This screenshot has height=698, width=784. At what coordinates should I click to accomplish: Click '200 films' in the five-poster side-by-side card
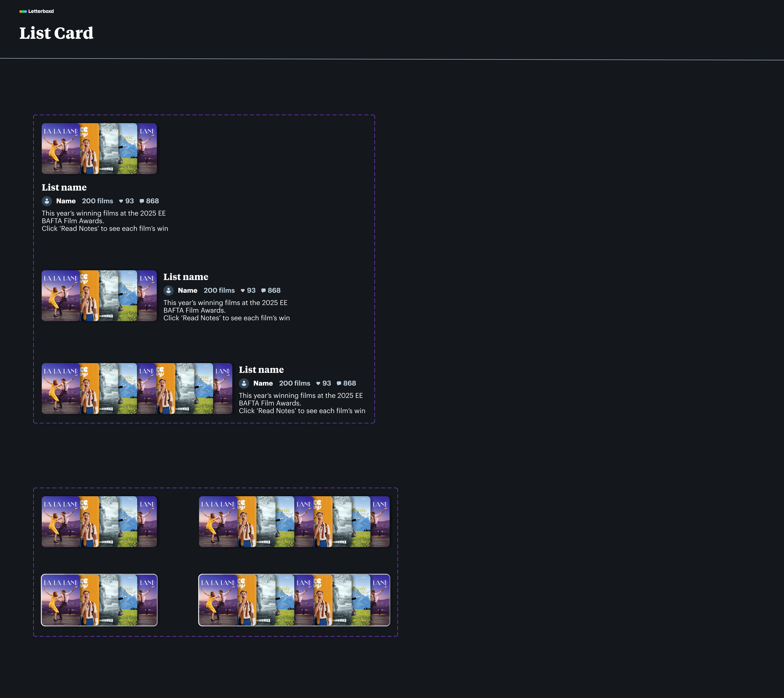[219, 290]
